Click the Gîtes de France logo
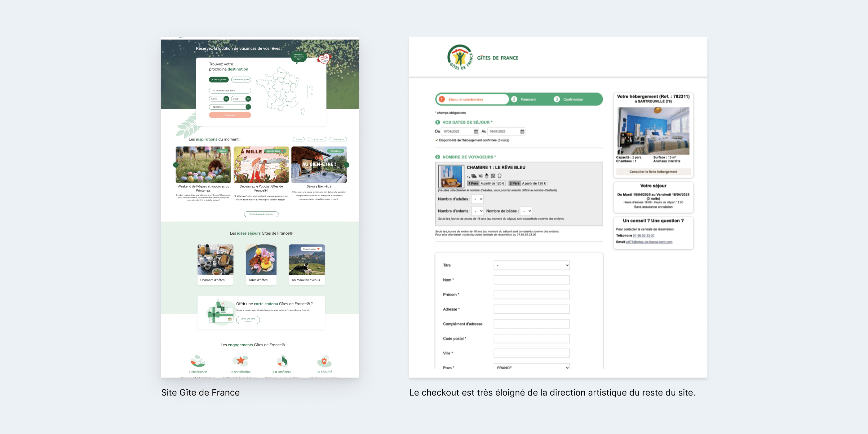Viewport: 868px width, 434px height. (460, 57)
